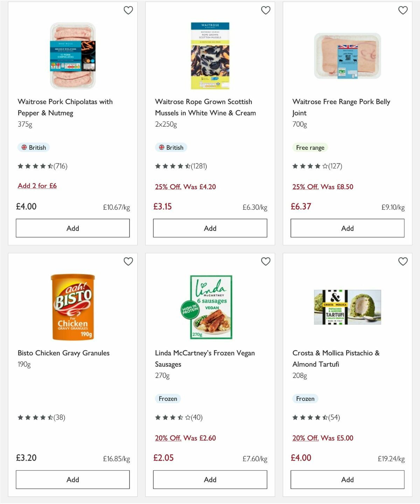Screen dimensions: 420x504
Task: Open the Frozen filter tag on the Tartufi card
Action: tap(305, 398)
